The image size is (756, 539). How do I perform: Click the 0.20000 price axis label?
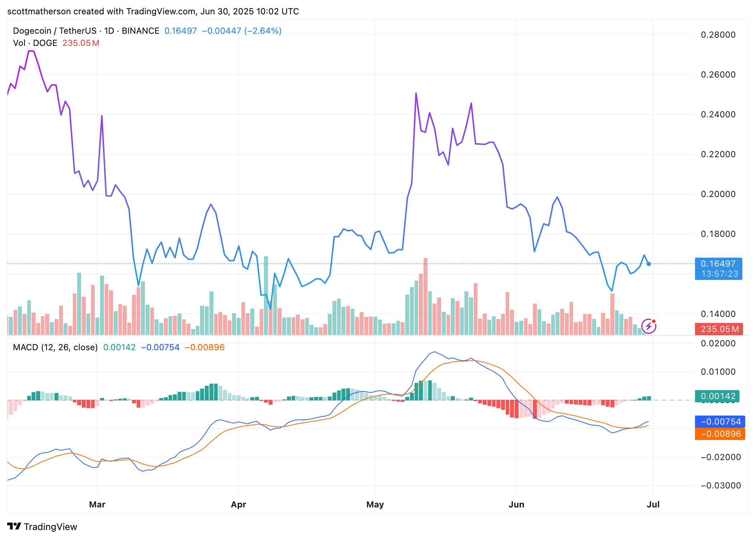point(718,194)
